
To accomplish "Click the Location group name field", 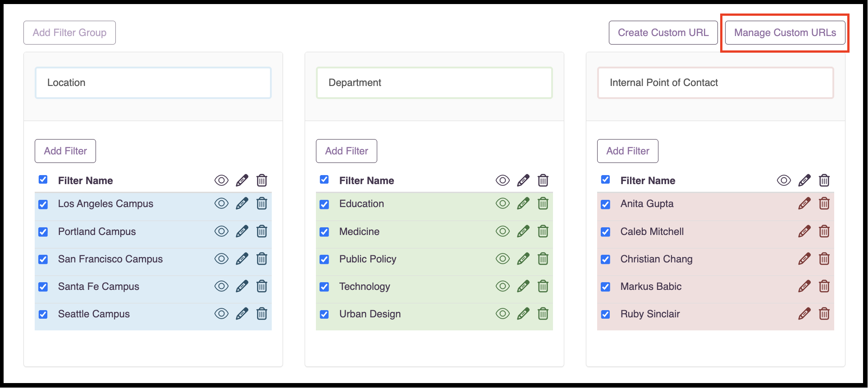I will (153, 83).
